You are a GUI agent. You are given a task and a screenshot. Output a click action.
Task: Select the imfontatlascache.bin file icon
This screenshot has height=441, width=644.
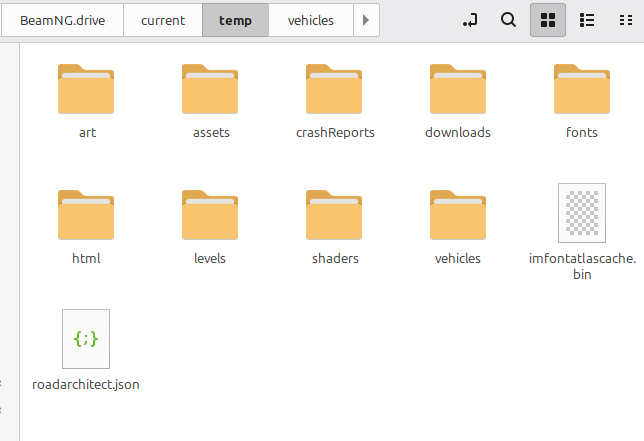[x=582, y=213]
